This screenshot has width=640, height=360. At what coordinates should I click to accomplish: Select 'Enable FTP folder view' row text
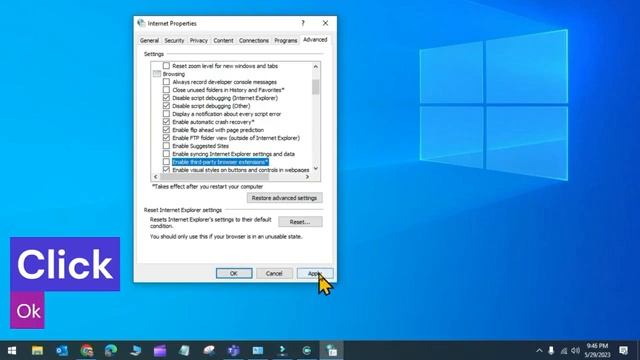(236, 138)
